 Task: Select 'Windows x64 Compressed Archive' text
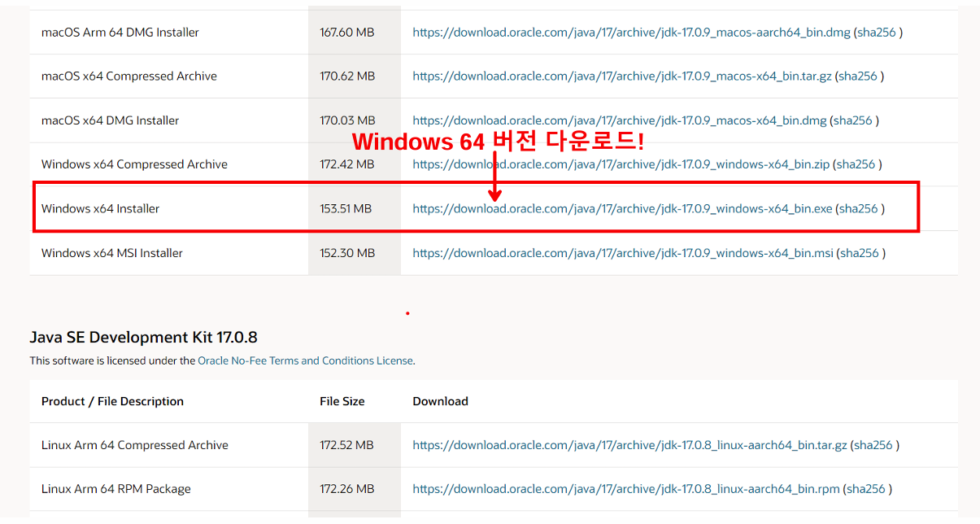click(x=134, y=164)
